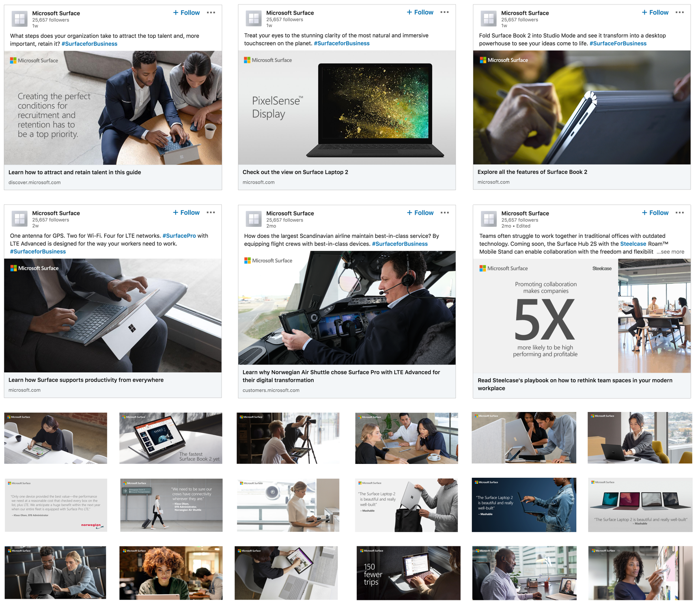Select thumbnail showing four colored Surface Laptops
Screen dimensions: 700x606
640,505
